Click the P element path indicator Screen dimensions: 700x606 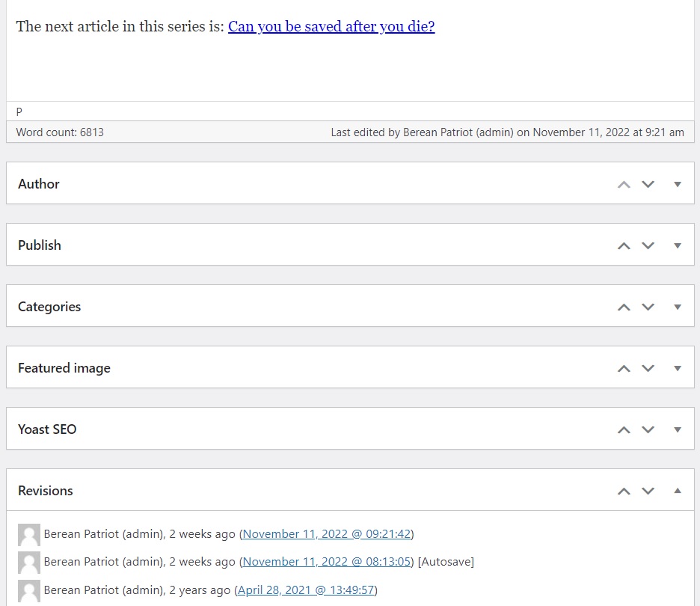(19, 111)
